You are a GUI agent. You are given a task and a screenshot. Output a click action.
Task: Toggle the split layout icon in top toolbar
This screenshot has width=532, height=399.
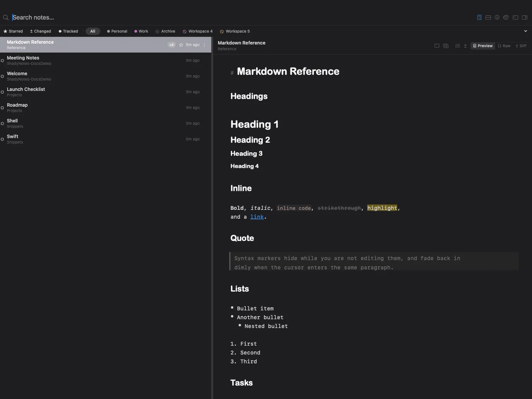pos(488,17)
